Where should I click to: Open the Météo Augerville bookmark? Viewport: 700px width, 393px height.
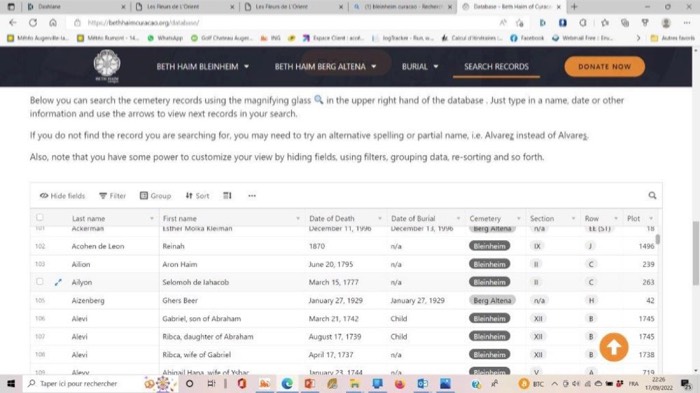point(38,38)
